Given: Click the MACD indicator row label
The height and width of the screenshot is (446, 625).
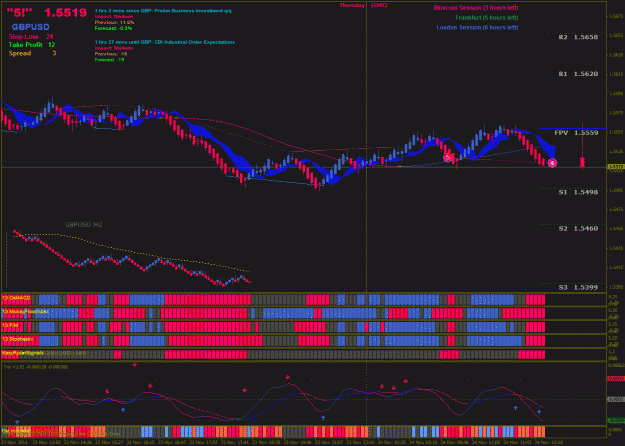Looking at the screenshot, I should (x=16, y=297).
